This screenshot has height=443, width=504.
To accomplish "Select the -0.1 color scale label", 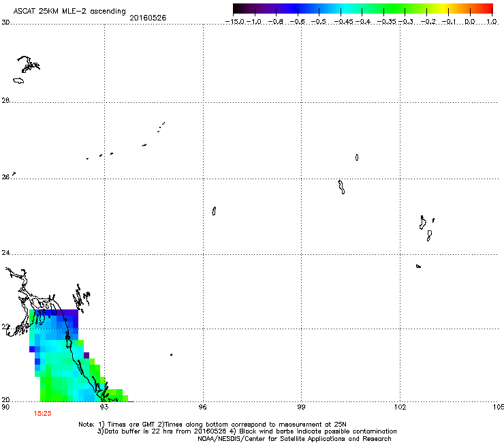I will tap(449, 22).
